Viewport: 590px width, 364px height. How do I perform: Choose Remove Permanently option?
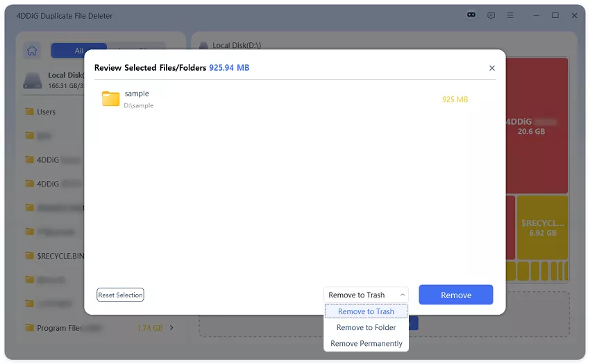(x=366, y=343)
